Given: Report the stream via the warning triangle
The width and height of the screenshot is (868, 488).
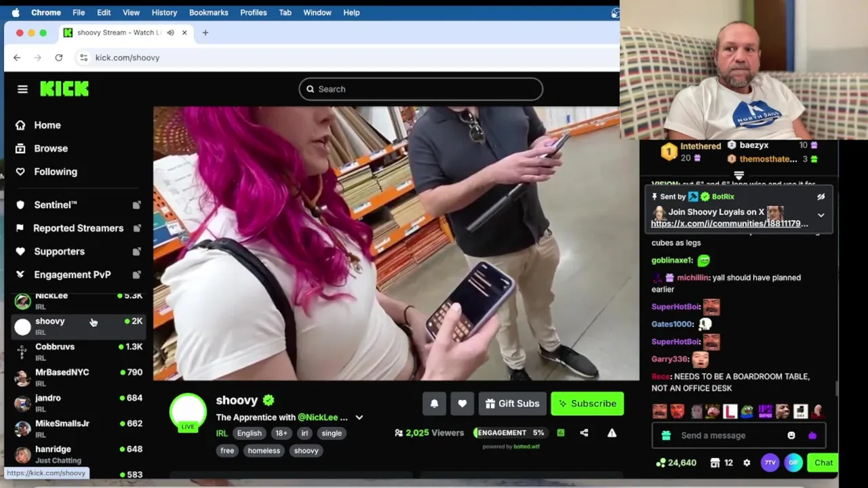Looking at the screenshot, I should (612, 432).
